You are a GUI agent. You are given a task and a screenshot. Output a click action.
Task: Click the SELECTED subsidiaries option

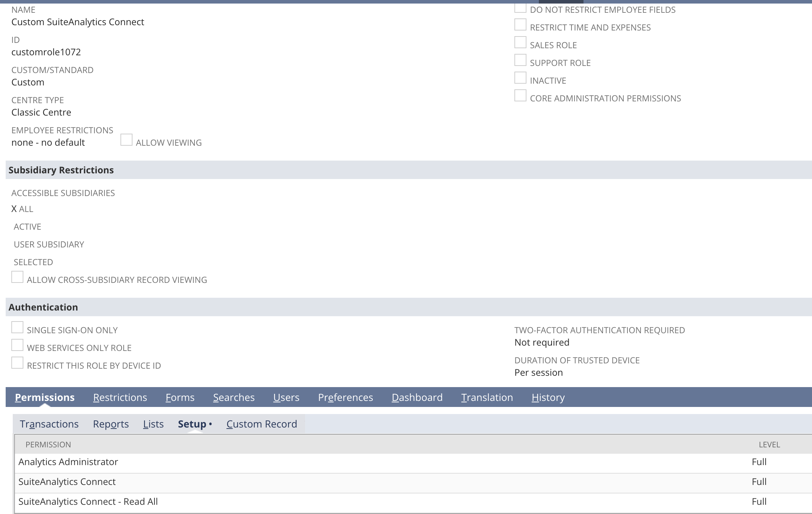[33, 262]
